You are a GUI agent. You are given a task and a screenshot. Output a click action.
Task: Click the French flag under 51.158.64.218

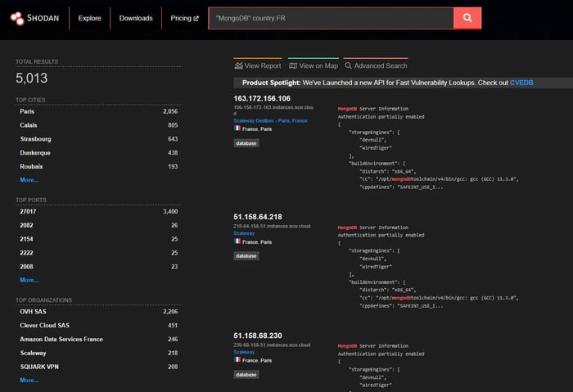[x=237, y=241]
